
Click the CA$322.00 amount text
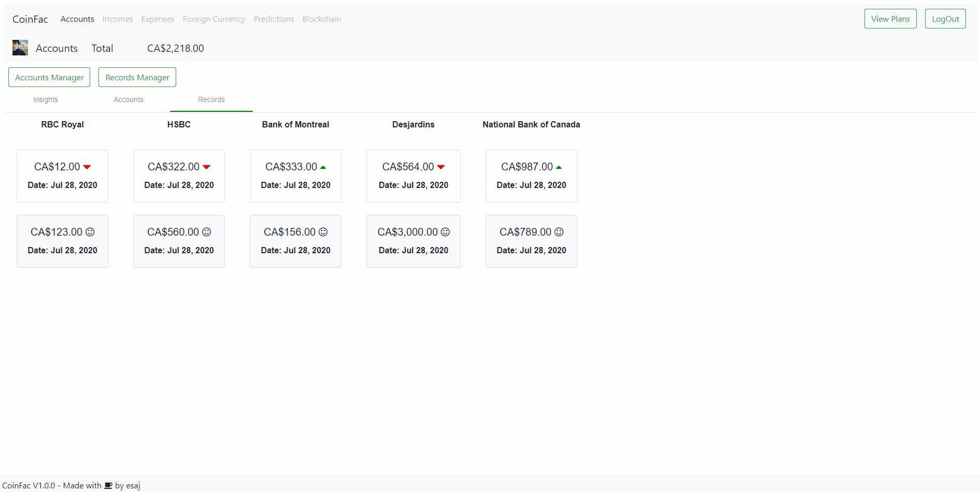[174, 167]
